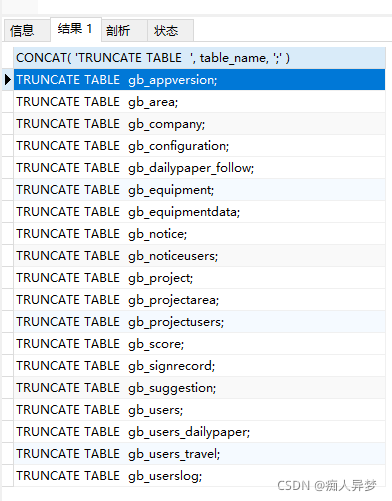Select row TRUNCATE TABLE gb_noticeusers;

pyautogui.click(x=199, y=256)
